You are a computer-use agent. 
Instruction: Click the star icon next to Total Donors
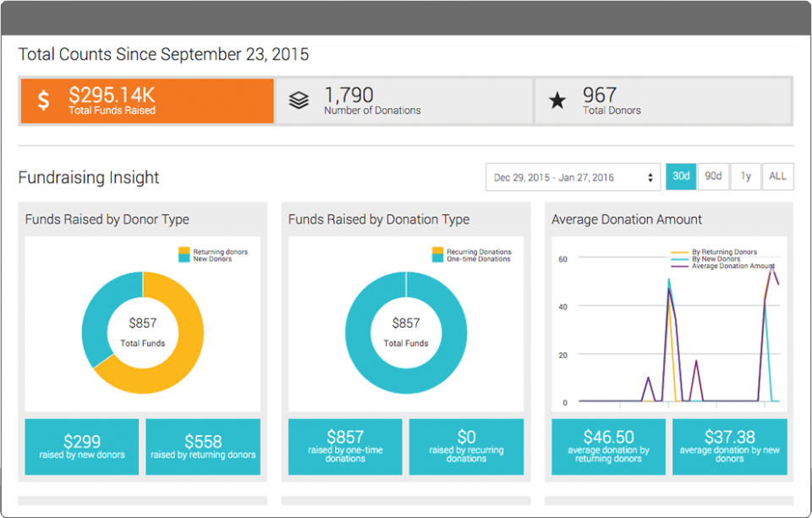click(557, 100)
